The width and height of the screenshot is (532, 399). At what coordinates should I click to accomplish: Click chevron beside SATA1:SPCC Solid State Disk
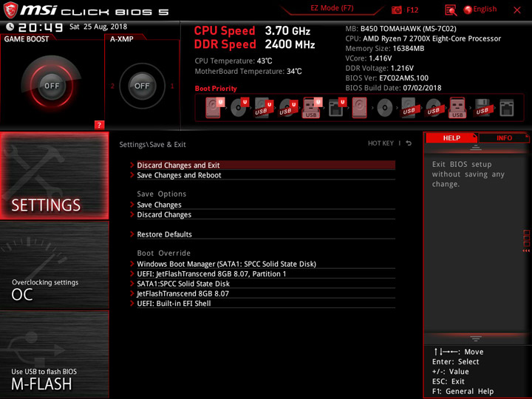[x=132, y=283]
